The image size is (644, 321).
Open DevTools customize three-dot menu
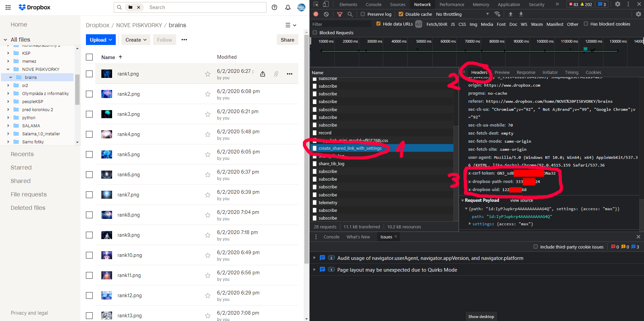click(x=628, y=4)
